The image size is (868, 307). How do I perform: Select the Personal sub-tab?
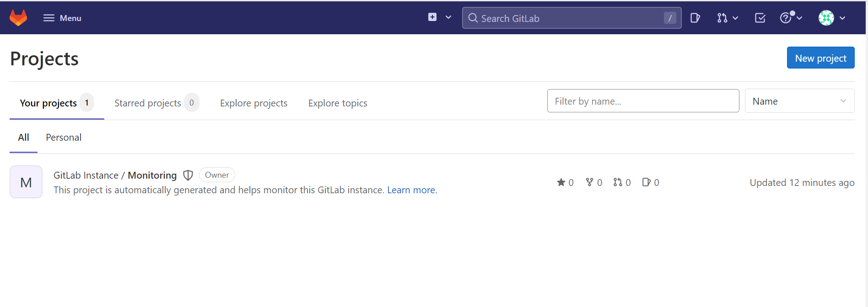[x=64, y=138]
